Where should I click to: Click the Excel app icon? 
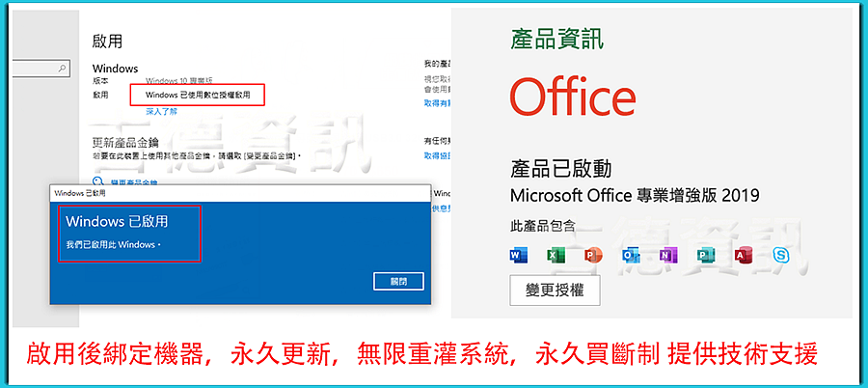(x=556, y=256)
